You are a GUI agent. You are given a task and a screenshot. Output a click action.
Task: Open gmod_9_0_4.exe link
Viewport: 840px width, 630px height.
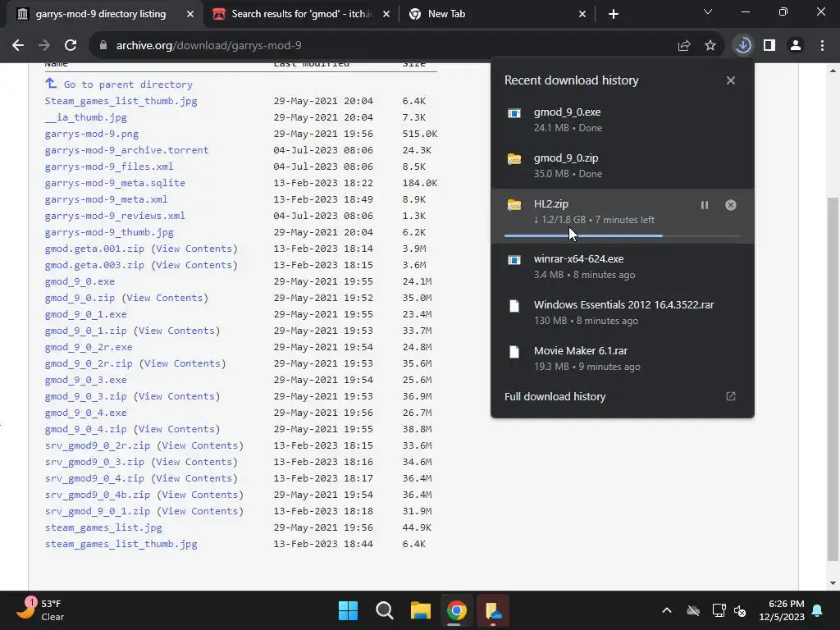[85, 413]
